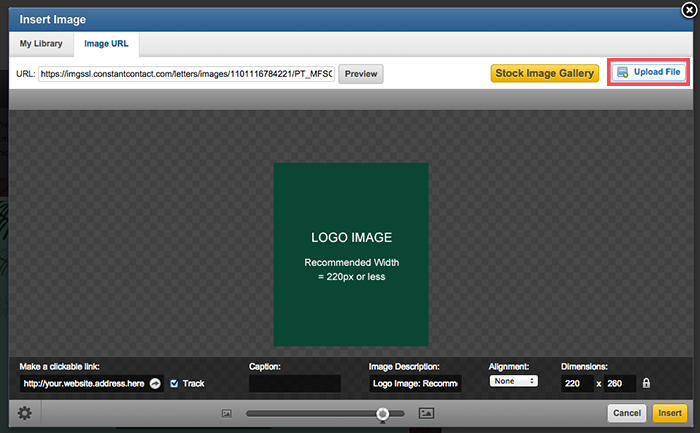Click the Insert button
This screenshot has height=433, width=700.
(669, 413)
